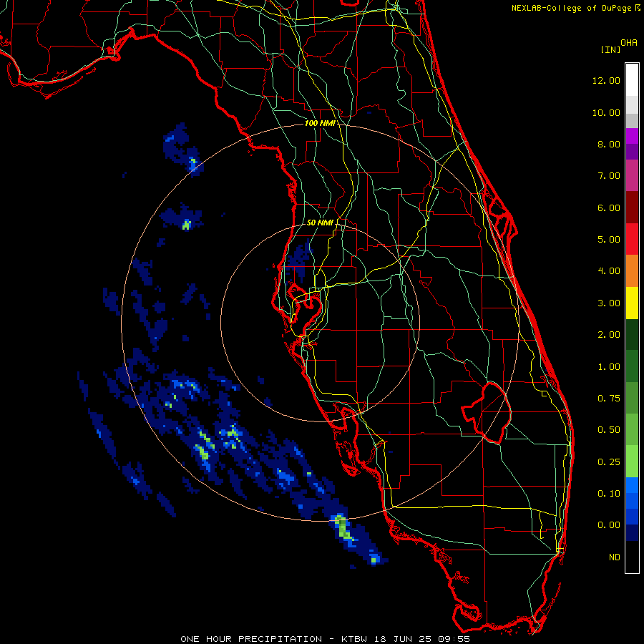Click the ND legend label
This screenshot has width=644, height=644.
pos(615,557)
